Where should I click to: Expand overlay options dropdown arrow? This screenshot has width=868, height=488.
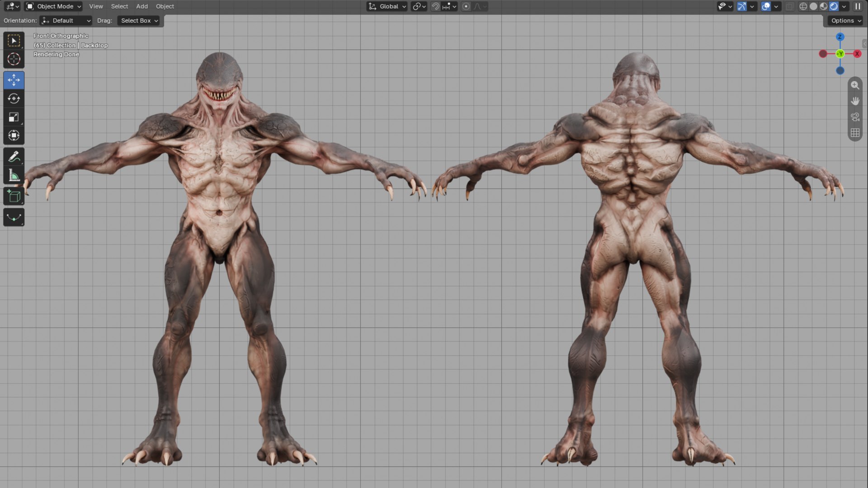(x=776, y=6)
